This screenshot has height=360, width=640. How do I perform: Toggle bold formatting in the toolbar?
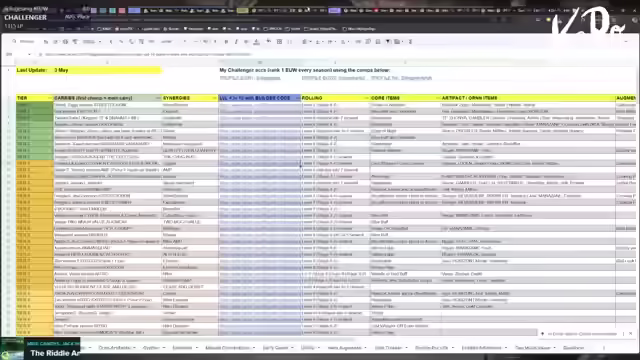pyautogui.click(x=226, y=42)
